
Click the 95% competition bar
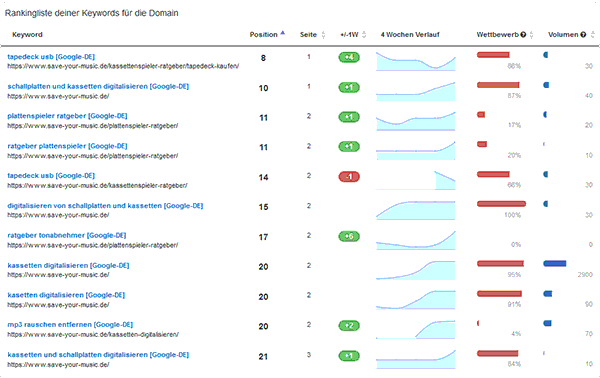[500, 264]
